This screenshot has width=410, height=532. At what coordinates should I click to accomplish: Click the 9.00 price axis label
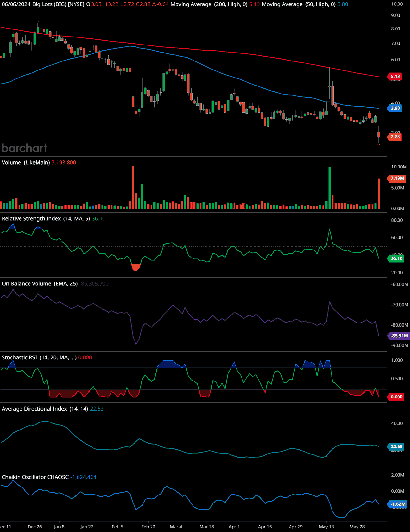(x=396, y=15)
